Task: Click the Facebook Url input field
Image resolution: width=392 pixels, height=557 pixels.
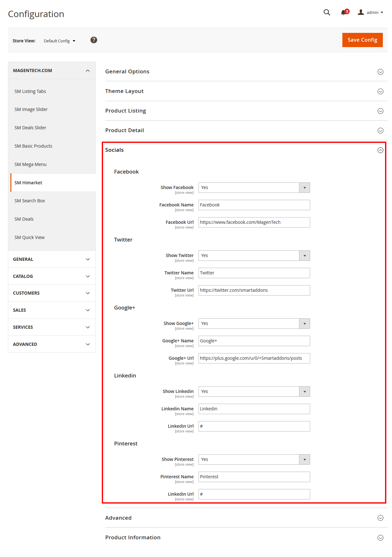Action: [254, 222]
